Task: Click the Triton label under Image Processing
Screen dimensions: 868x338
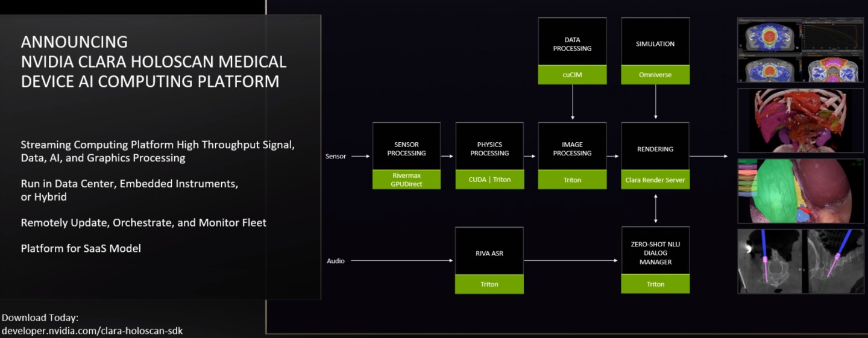Action: tap(573, 180)
